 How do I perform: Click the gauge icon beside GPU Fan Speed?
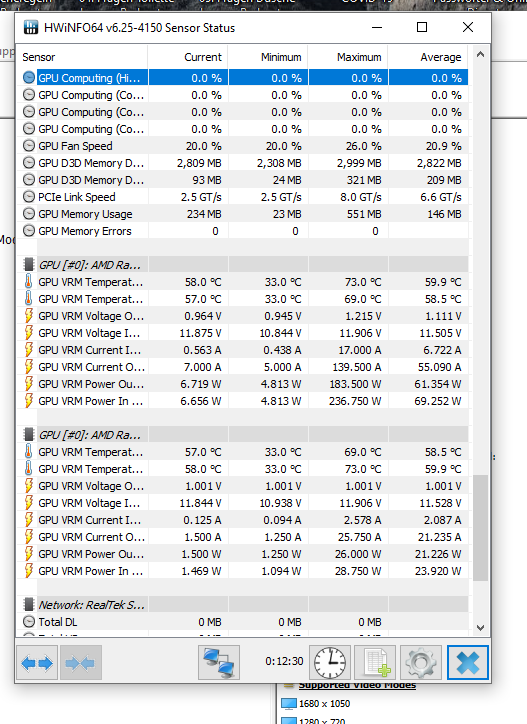coord(29,146)
